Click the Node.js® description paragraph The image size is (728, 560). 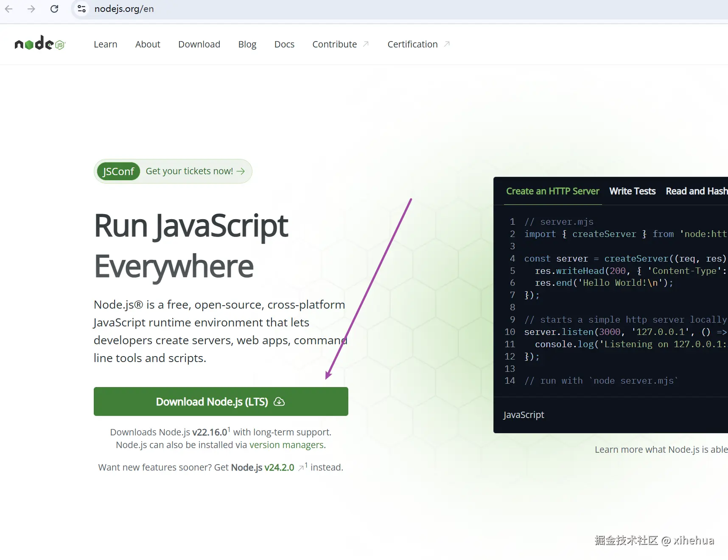tap(220, 332)
